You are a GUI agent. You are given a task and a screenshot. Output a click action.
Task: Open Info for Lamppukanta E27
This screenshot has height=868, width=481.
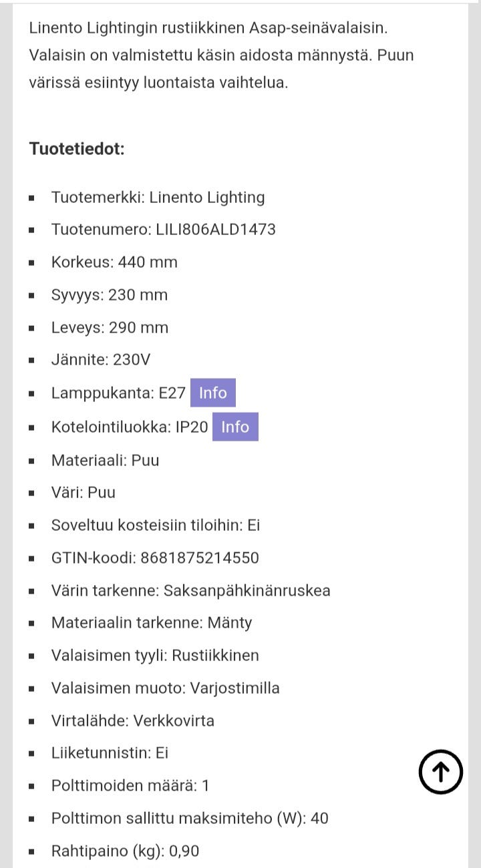(x=212, y=393)
